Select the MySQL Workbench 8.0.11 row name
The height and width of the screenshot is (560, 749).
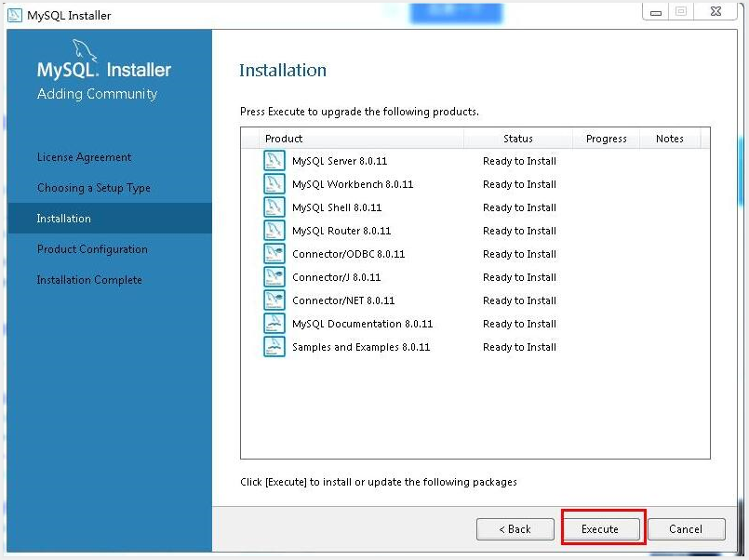point(353,184)
